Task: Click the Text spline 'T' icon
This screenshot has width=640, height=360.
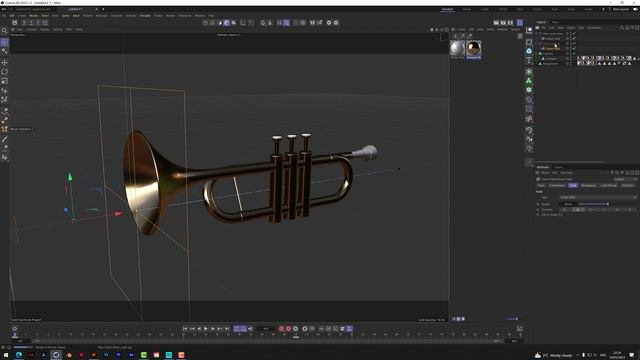Action: click(x=529, y=60)
